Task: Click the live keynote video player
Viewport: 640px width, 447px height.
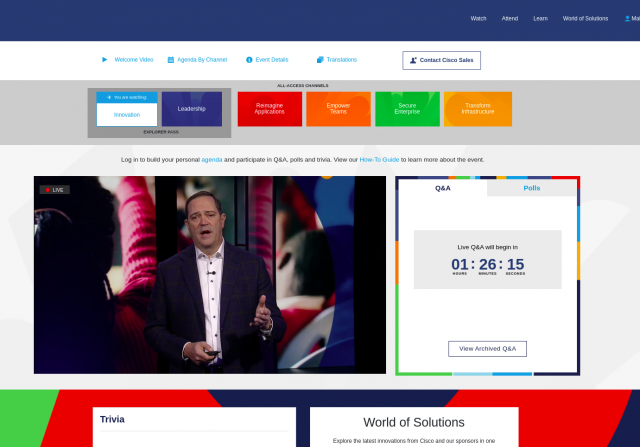Action: (209, 275)
